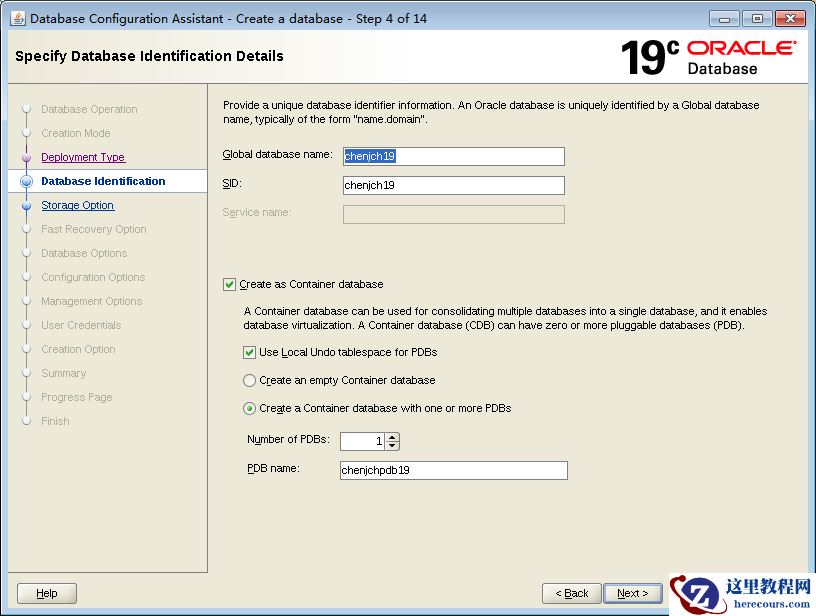The width and height of the screenshot is (816, 616).
Task: Select the Database Identification step
Action: [x=103, y=181]
